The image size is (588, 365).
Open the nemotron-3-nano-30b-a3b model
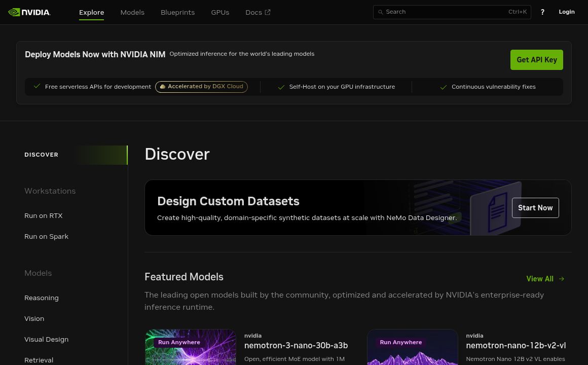click(x=296, y=345)
